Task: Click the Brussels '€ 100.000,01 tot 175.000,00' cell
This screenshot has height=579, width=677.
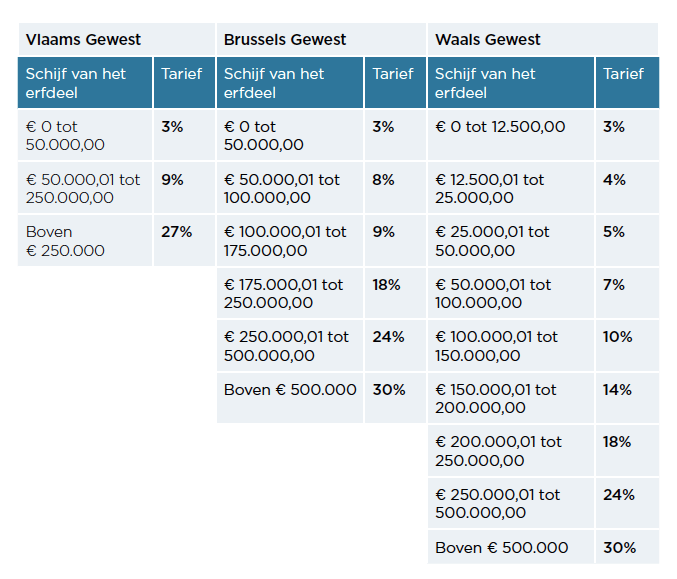Action: tap(286, 241)
